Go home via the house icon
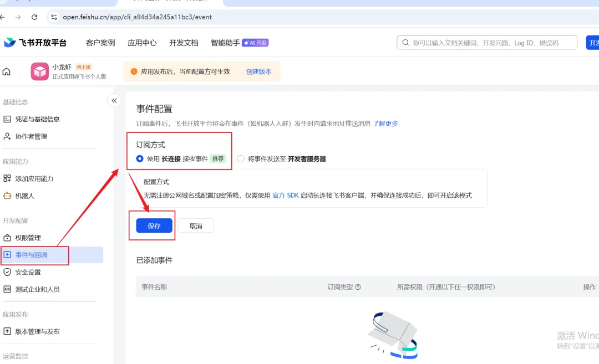The image size is (599, 364). 7,71
